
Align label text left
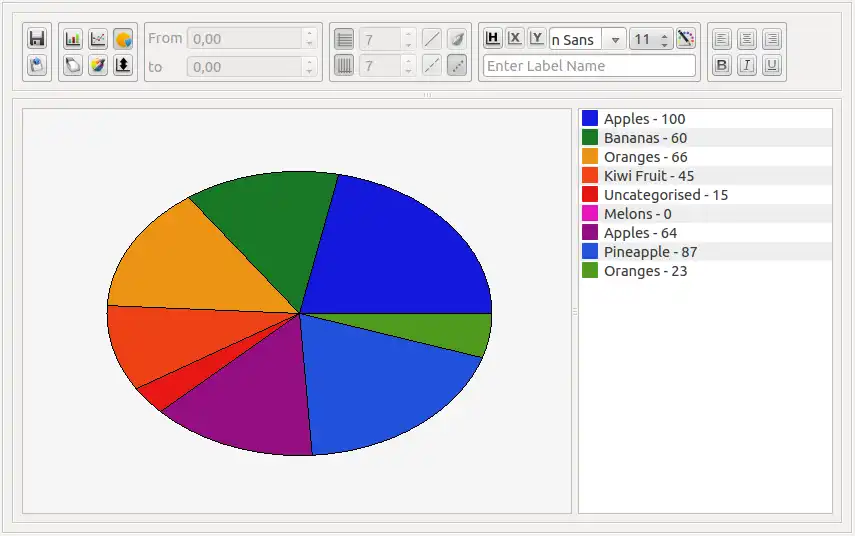[721, 39]
